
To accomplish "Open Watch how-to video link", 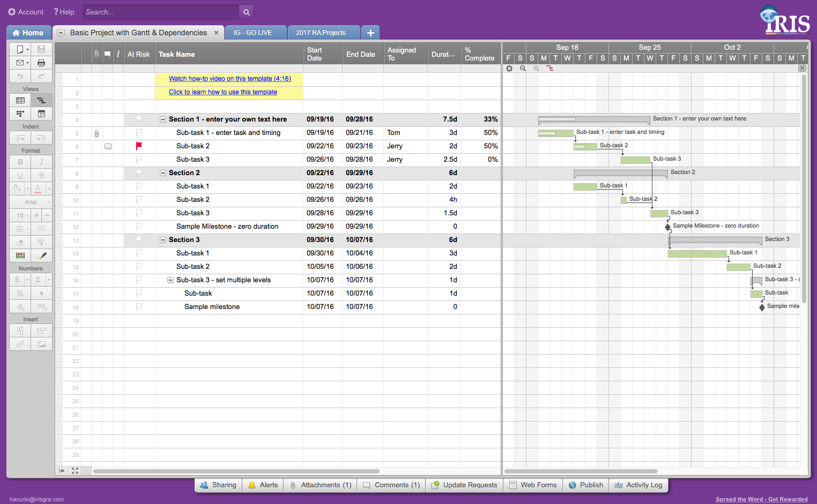I will click(x=230, y=79).
